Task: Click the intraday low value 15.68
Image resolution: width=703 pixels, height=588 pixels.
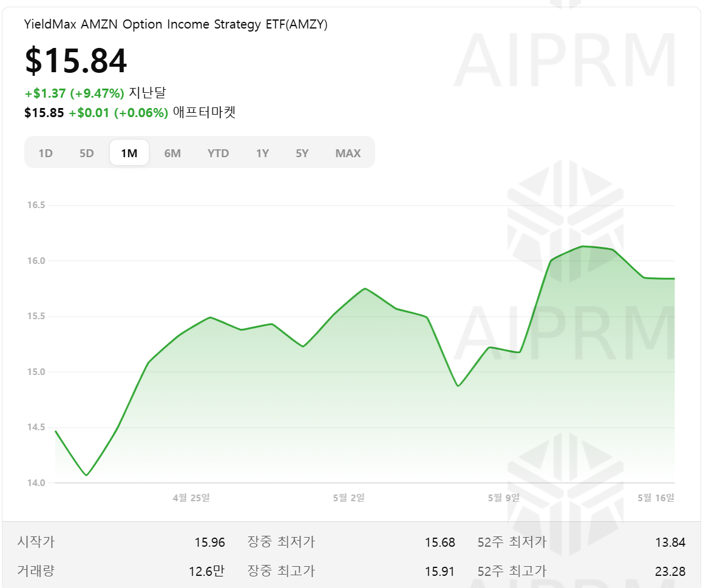Action: pyautogui.click(x=440, y=542)
